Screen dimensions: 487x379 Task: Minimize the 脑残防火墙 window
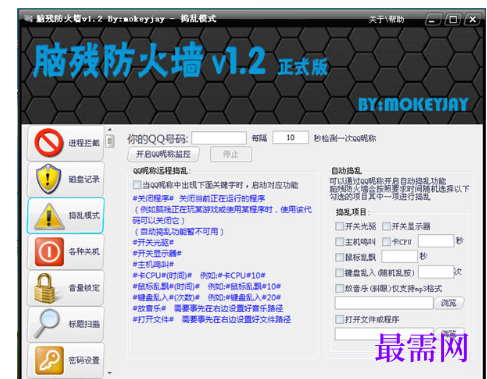coord(432,20)
